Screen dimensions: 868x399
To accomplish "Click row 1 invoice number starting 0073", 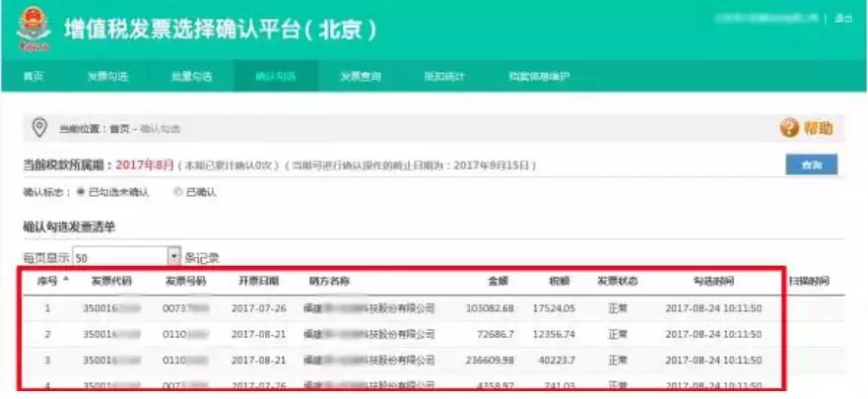I will tap(186, 308).
